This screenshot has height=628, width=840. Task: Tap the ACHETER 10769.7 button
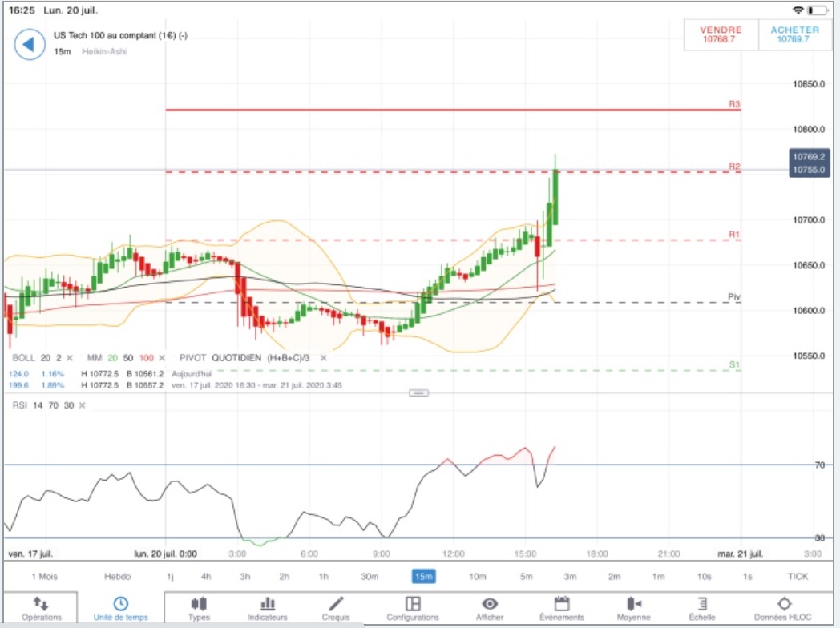(795, 34)
